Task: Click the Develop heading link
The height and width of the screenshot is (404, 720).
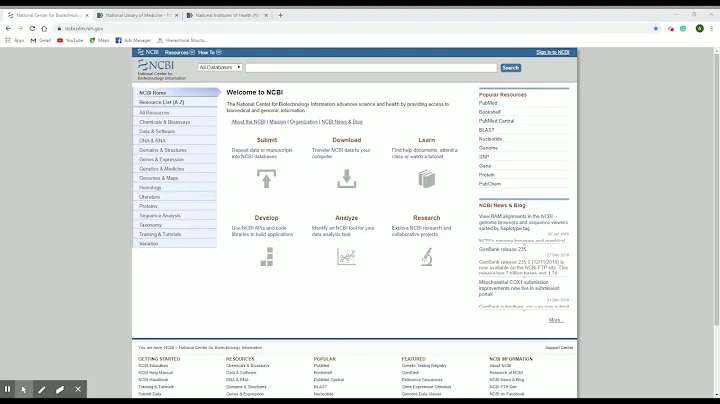Action: pos(266,218)
